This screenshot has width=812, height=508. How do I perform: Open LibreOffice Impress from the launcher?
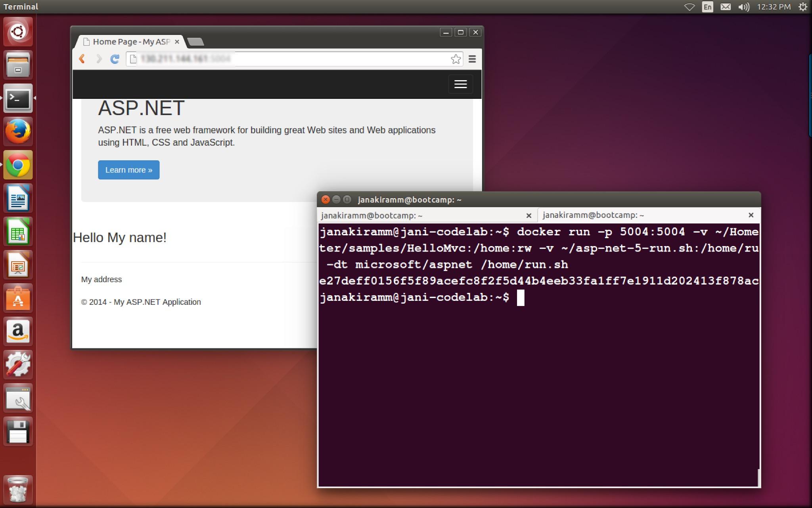18,265
